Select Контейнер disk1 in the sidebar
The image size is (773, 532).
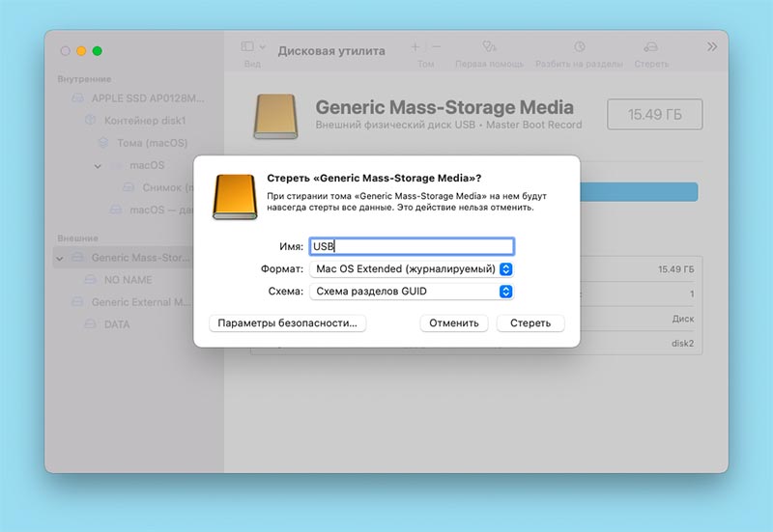(x=144, y=121)
